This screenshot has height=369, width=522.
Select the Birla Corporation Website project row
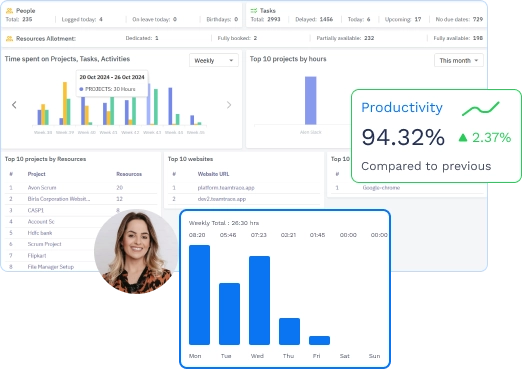(81, 199)
